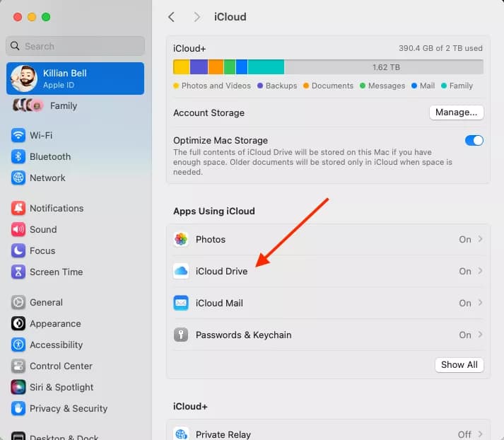Viewport: 504px width, 440px height.
Task: Click the Siri & Spotlight icon
Action: [x=18, y=387]
